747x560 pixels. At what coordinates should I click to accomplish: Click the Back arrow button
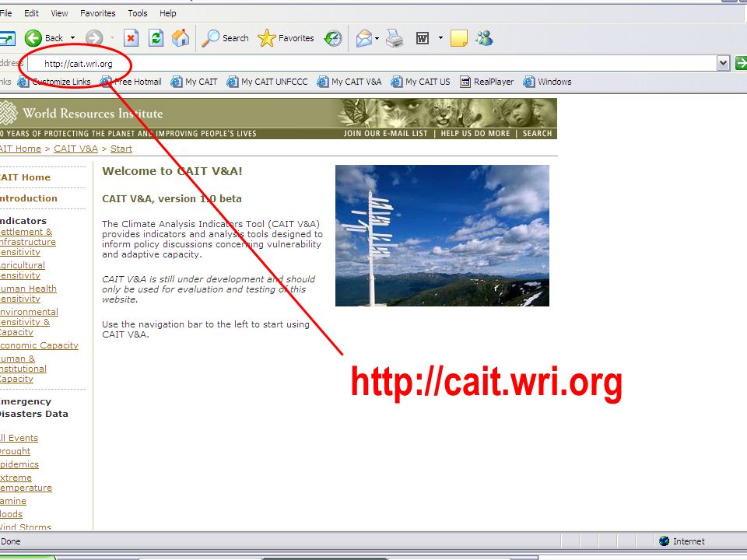33,38
